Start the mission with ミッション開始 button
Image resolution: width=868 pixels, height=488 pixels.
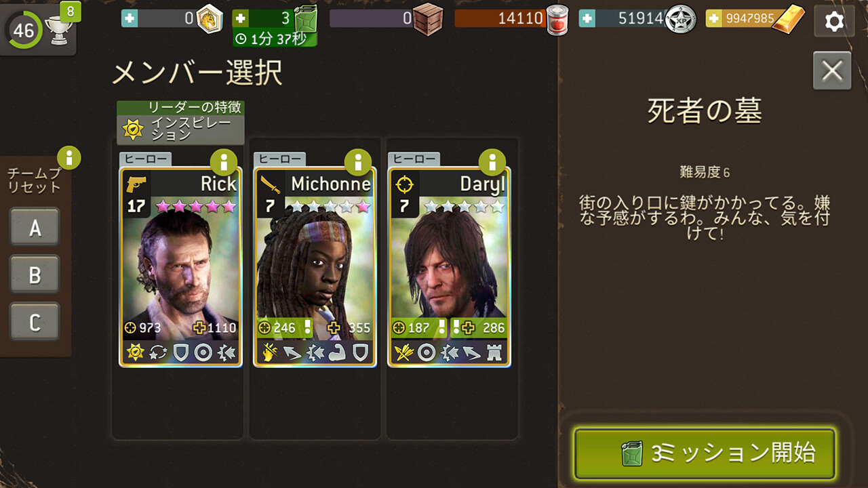[x=705, y=453]
